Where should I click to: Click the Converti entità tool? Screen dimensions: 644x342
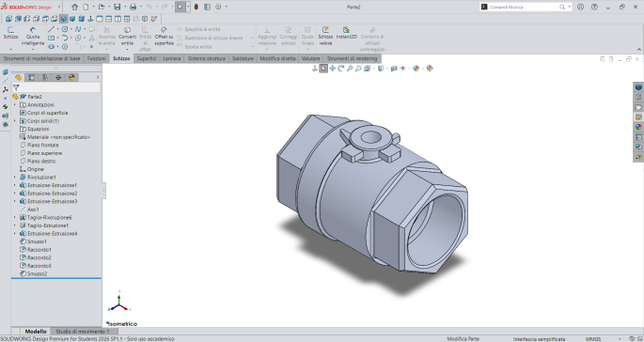(127, 36)
